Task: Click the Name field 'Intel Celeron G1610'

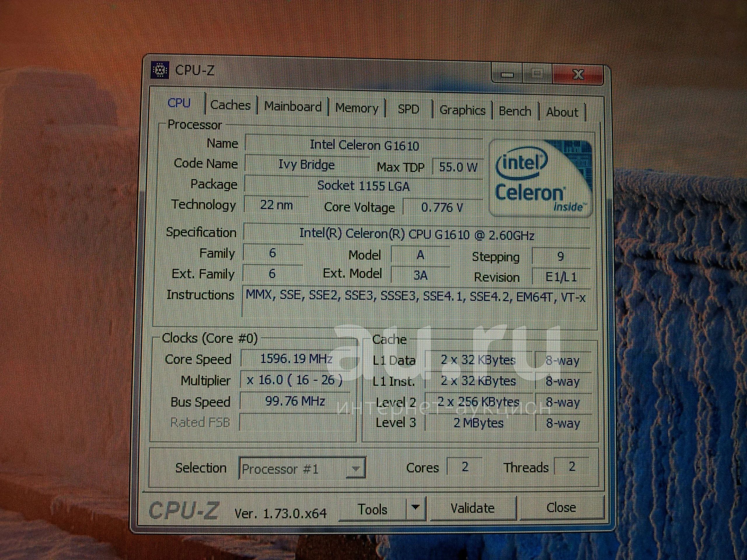Action: [x=364, y=145]
